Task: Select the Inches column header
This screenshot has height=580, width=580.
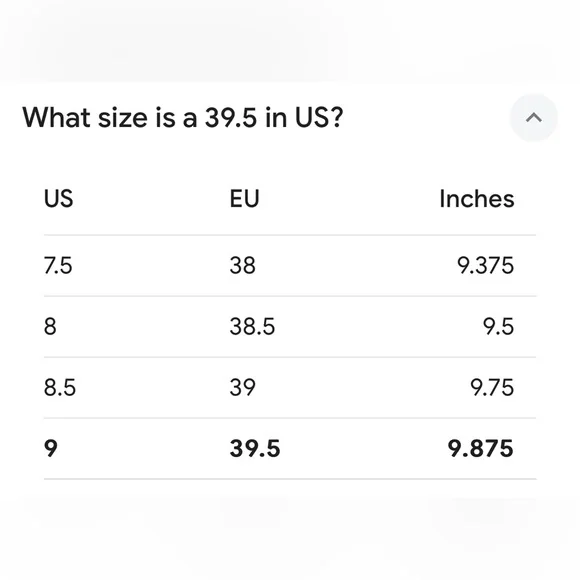Action: (x=477, y=199)
